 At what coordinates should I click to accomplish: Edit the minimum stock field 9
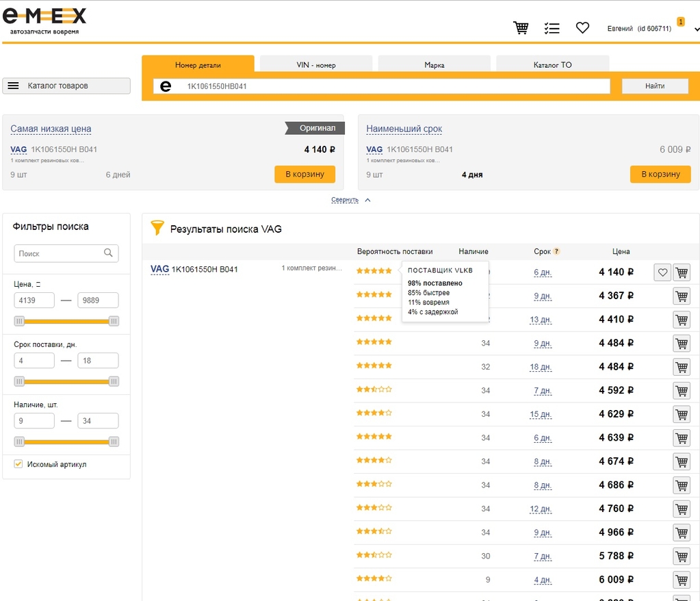tap(34, 420)
